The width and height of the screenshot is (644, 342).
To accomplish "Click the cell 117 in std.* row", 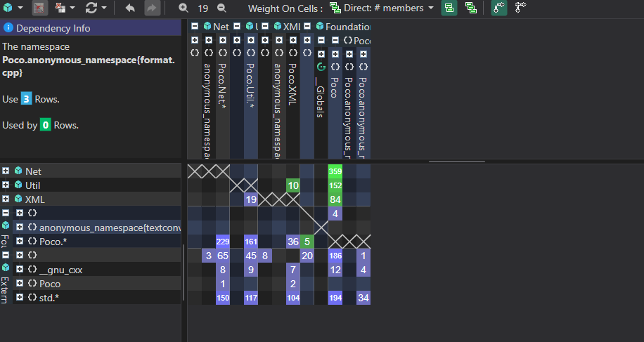I will [x=251, y=298].
